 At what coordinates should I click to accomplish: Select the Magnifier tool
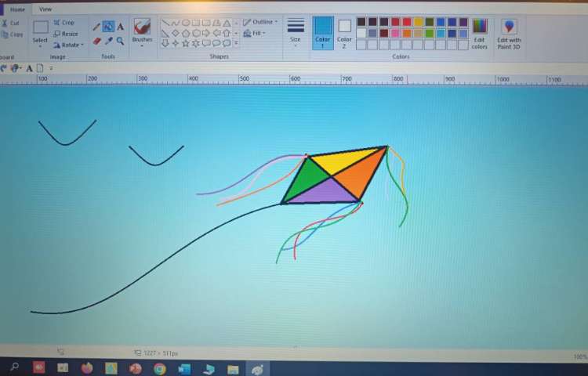click(120, 41)
